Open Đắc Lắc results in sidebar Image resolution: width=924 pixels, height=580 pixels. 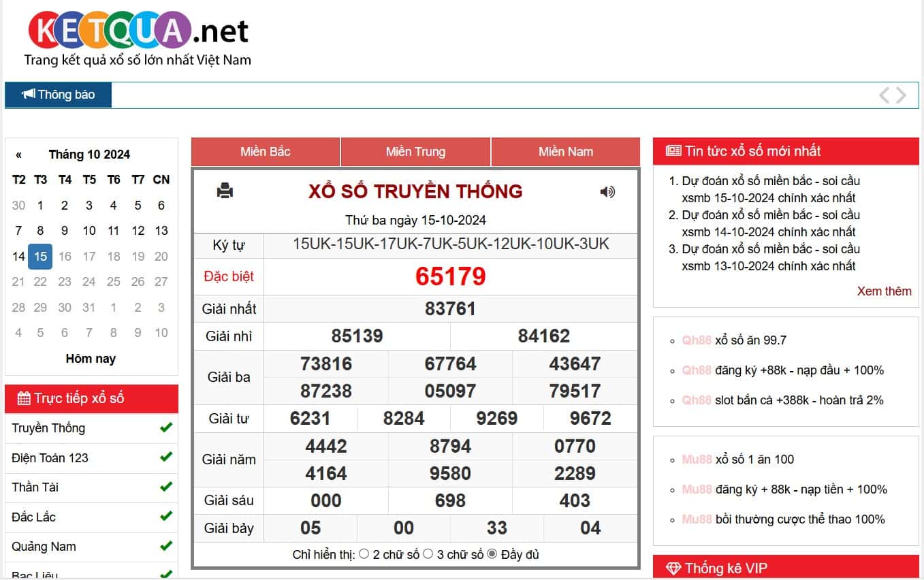click(33, 517)
